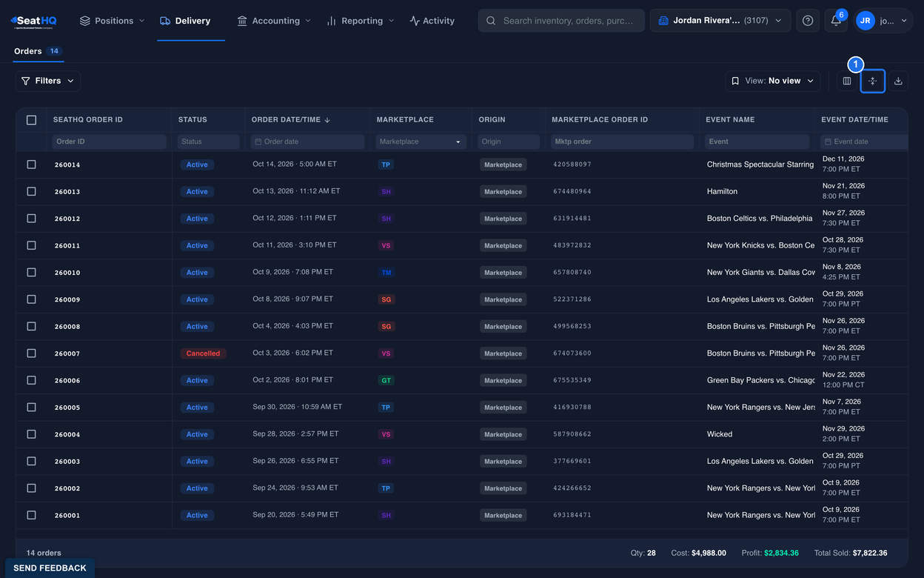Click the TP marketplace badge for order 260014

[x=386, y=165]
